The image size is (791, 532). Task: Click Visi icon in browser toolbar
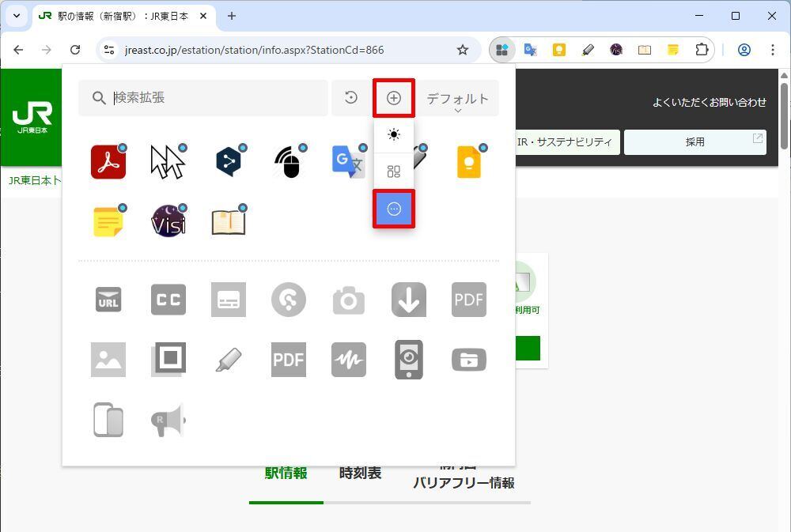click(616, 50)
